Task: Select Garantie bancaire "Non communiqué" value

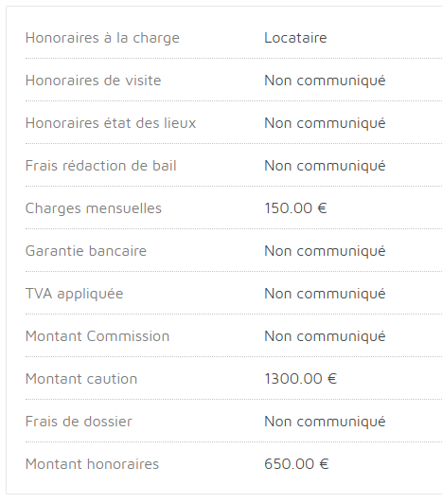Action: [x=325, y=252]
